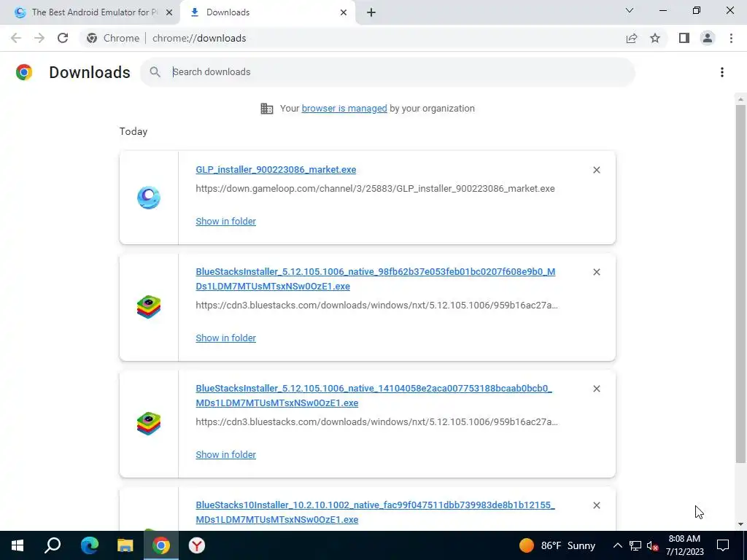Open Yandex browser from taskbar
Image resolution: width=747 pixels, height=560 pixels.
pos(197,545)
